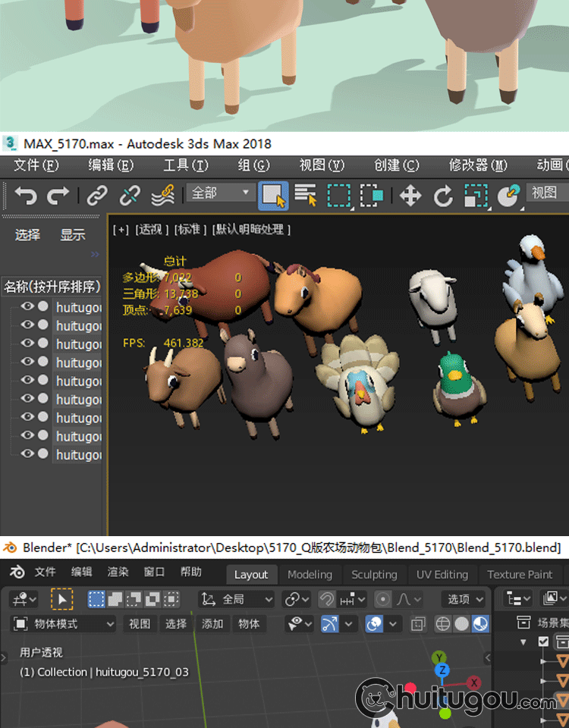Switch to the Sculpting workspace tab

374,575
